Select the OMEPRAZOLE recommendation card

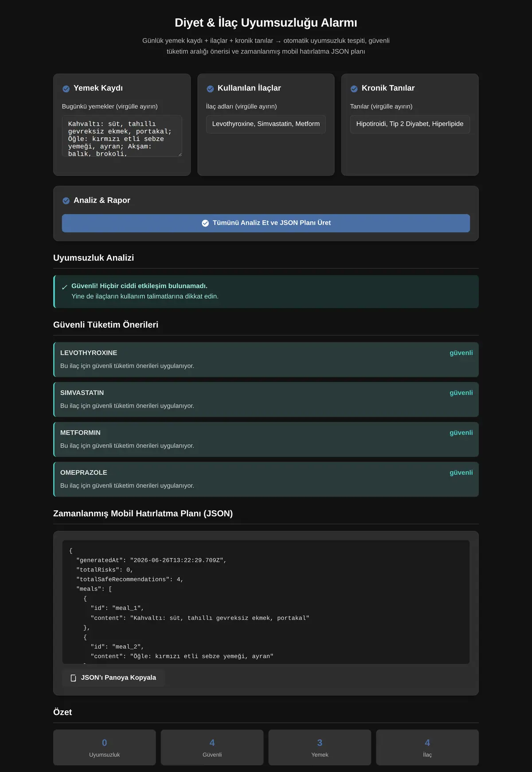click(266, 479)
